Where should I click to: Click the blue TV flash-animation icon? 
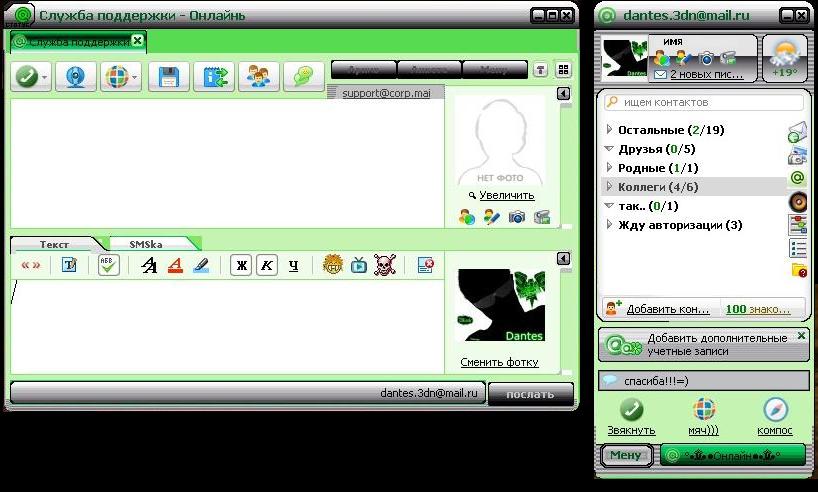pos(359,265)
